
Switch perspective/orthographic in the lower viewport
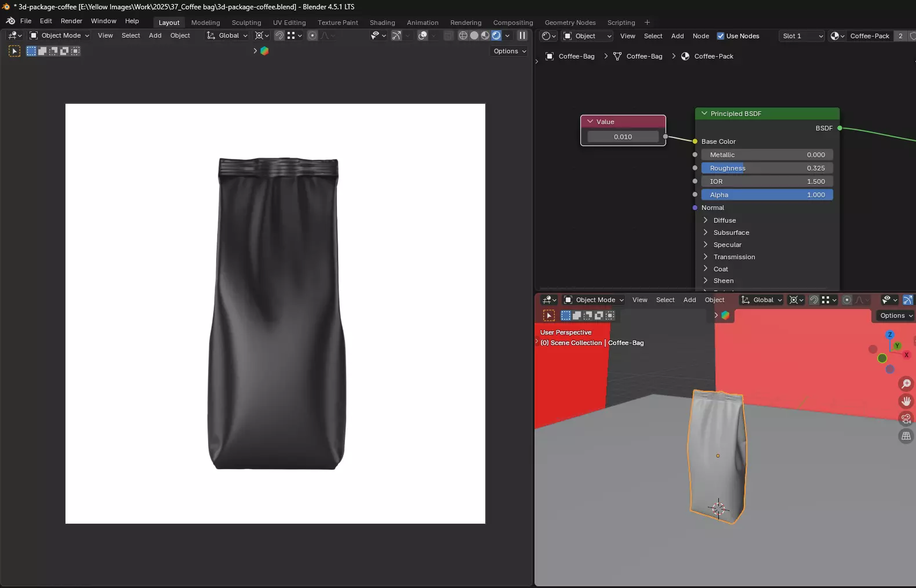pos(906,436)
